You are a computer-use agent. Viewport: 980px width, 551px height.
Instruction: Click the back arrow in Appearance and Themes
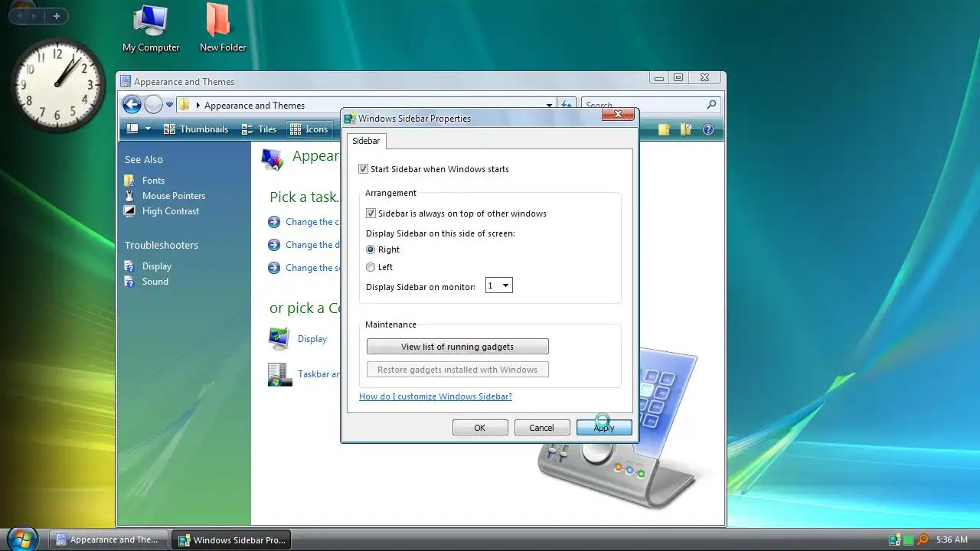pyautogui.click(x=132, y=105)
